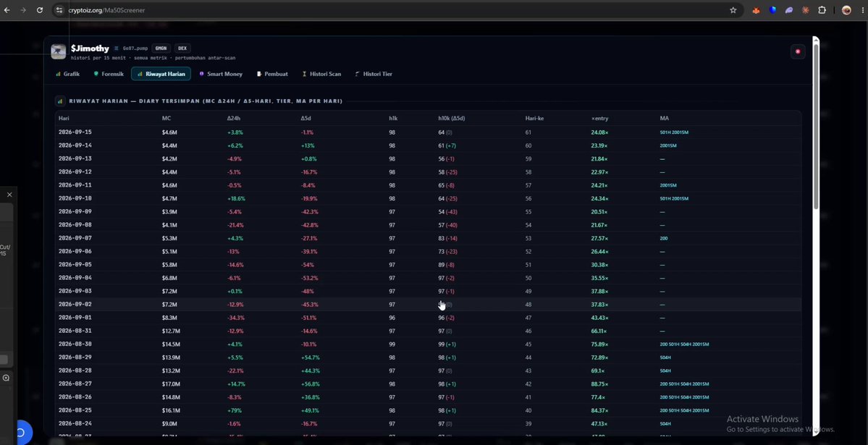The height and width of the screenshot is (445, 868).
Task: Click the ×entry column header
Action: click(599, 119)
